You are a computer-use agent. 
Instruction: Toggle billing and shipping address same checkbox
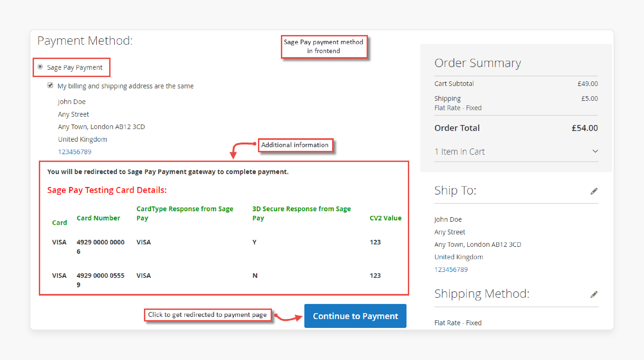tap(50, 85)
